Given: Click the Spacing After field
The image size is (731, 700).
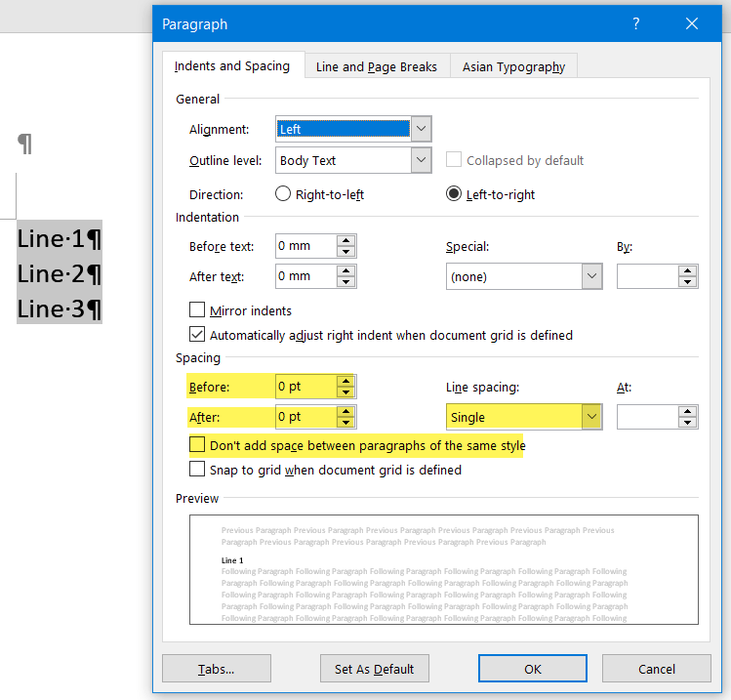Looking at the screenshot, I should coord(306,417).
